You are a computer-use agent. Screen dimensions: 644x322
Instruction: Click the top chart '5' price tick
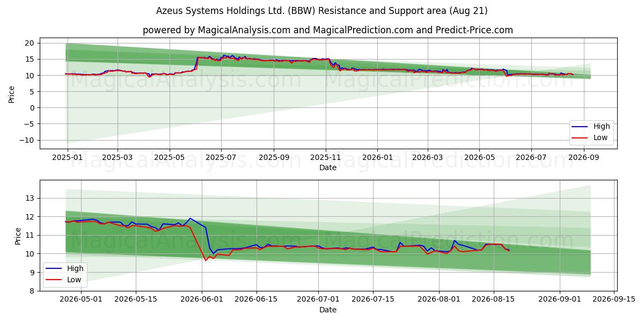(32, 92)
